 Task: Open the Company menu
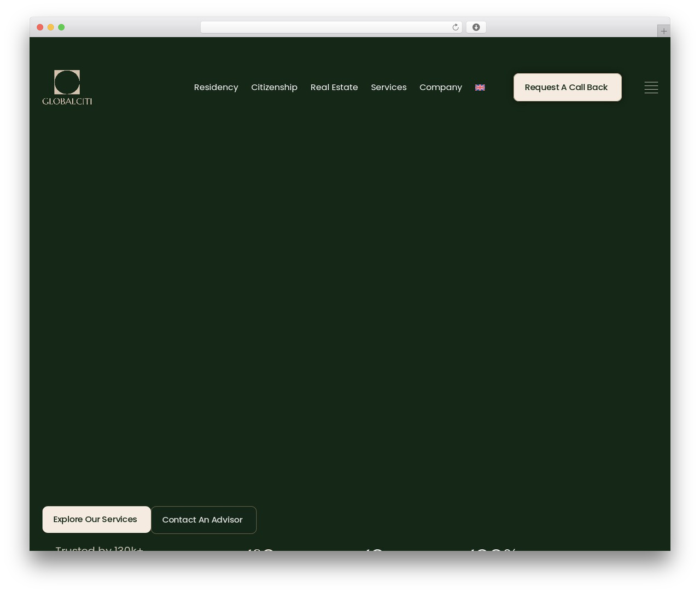pos(441,88)
